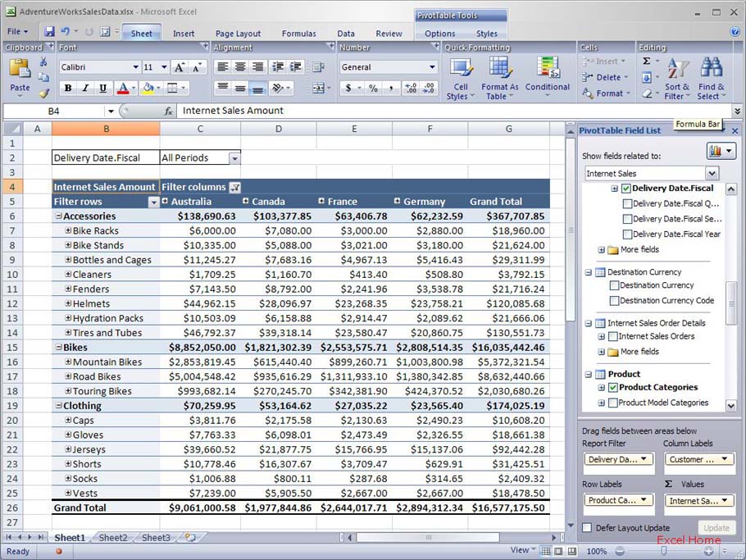Open Find & Select menu
Screen dimensions: 746x560
pyautogui.click(x=711, y=79)
